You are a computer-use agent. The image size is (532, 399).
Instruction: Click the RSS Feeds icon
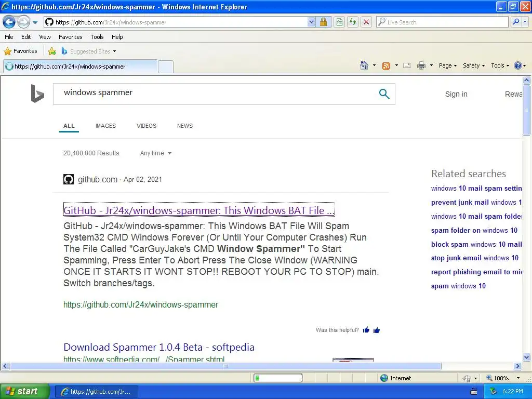[386, 66]
